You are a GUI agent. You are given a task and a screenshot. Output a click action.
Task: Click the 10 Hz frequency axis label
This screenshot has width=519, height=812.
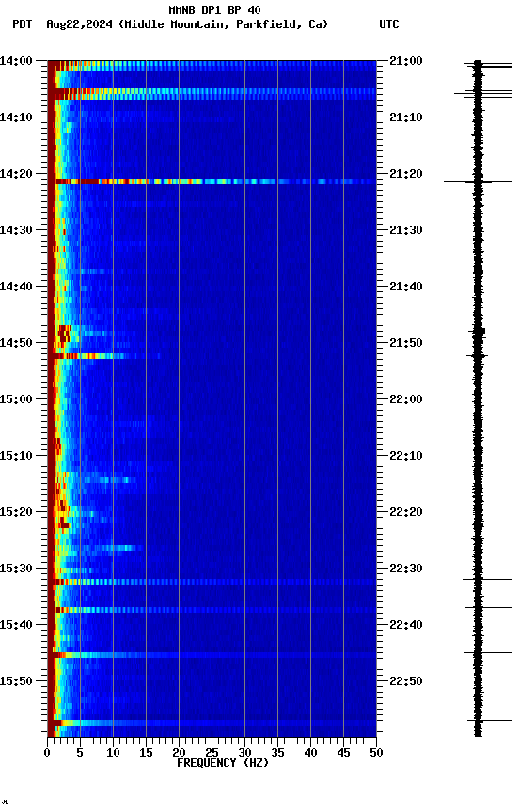[x=113, y=753]
